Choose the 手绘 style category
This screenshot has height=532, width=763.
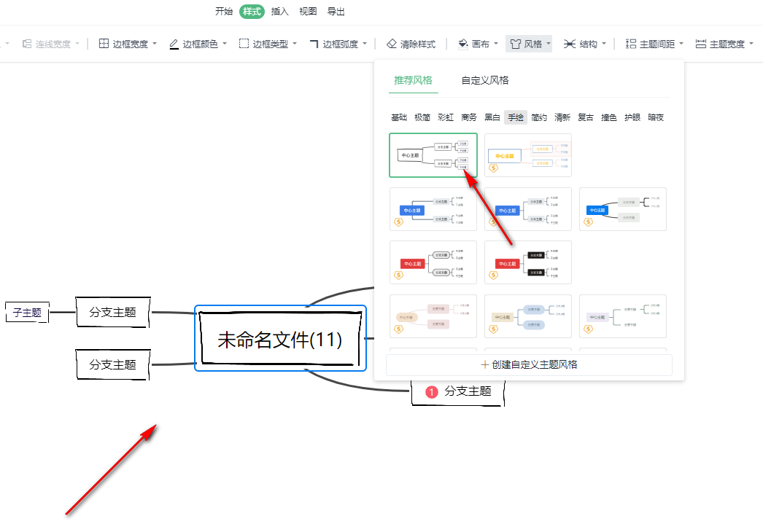coord(516,117)
